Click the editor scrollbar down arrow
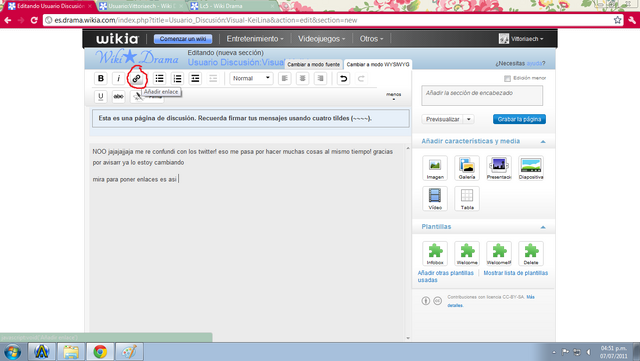The width and height of the screenshot is (640, 361). tap(408, 338)
